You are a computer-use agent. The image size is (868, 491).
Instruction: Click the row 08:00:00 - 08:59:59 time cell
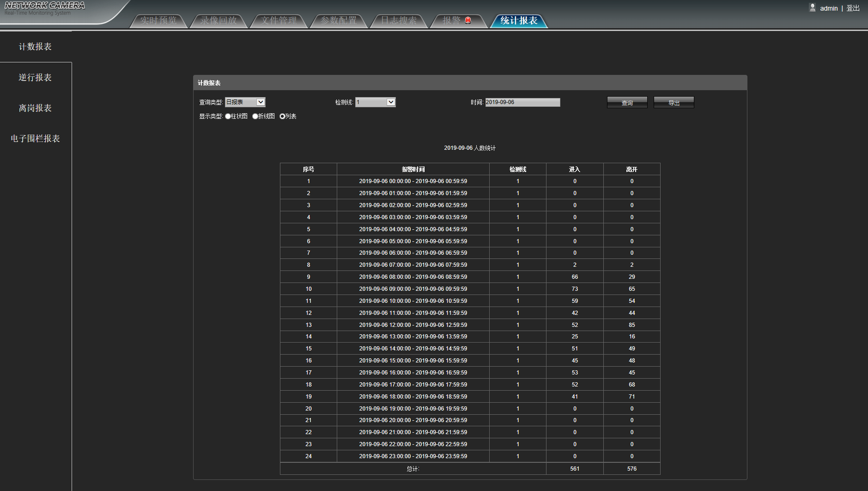click(x=413, y=277)
